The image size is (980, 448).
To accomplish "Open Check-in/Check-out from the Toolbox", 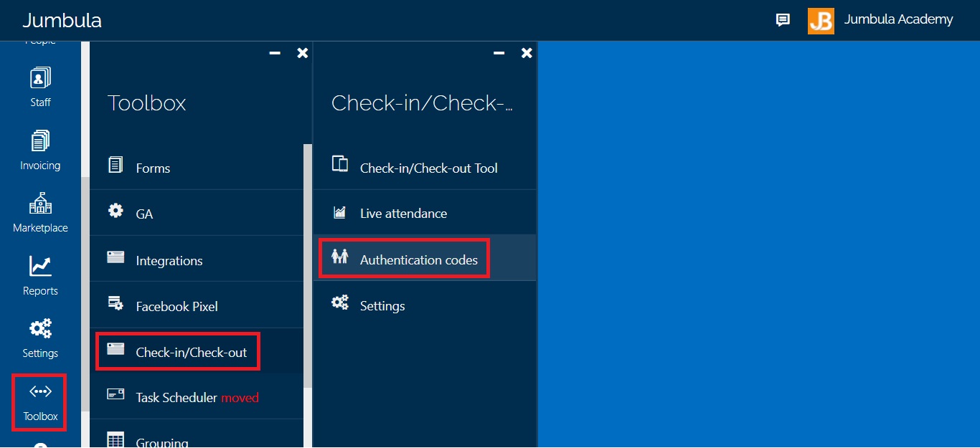I will coord(197,351).
